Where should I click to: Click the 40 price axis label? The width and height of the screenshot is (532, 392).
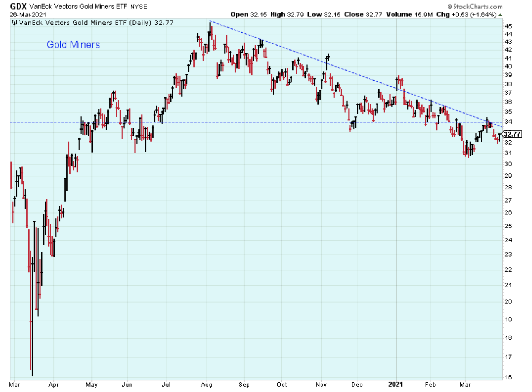coord(508,66)
